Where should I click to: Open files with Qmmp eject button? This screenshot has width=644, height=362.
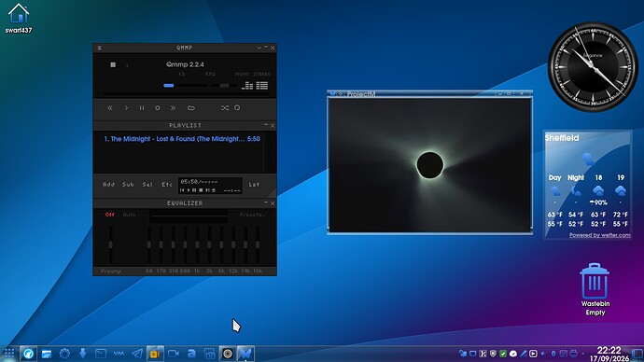[x=191, y=108]
